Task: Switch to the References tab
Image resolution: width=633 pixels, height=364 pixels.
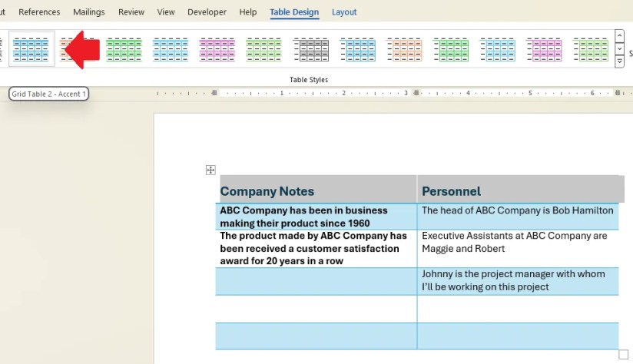Action: (39, 12)
